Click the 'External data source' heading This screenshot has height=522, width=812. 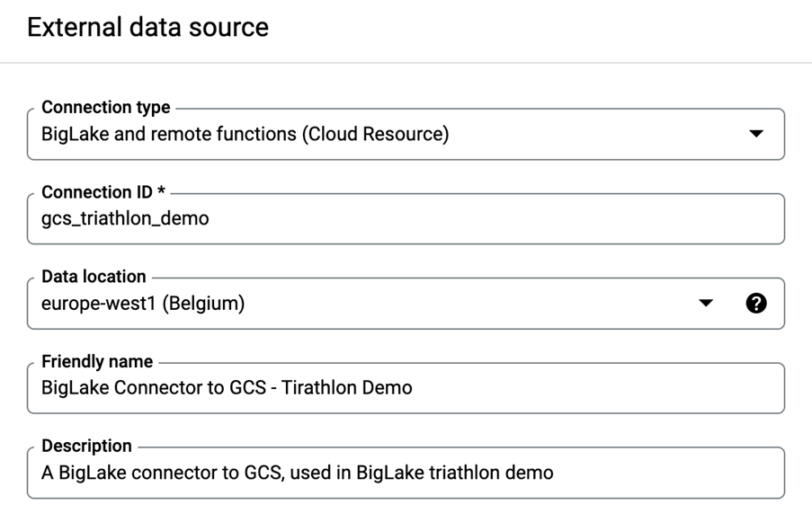tap(147, 27)
